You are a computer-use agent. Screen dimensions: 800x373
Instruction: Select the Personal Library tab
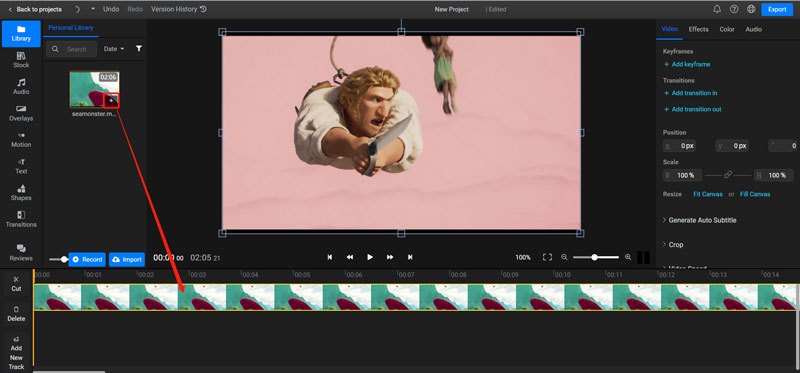click(x=71, y=28)
